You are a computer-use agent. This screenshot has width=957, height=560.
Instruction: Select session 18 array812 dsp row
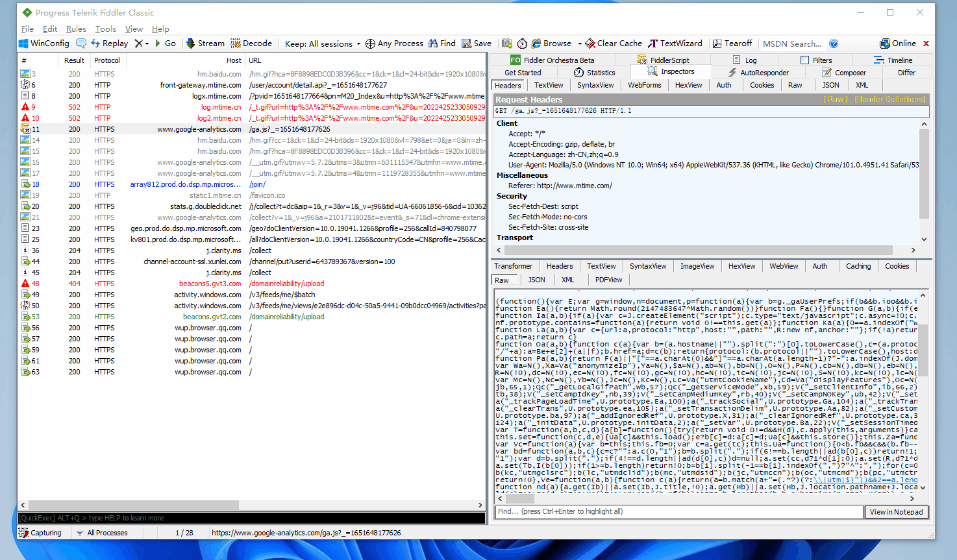click(x=252, y=184)
